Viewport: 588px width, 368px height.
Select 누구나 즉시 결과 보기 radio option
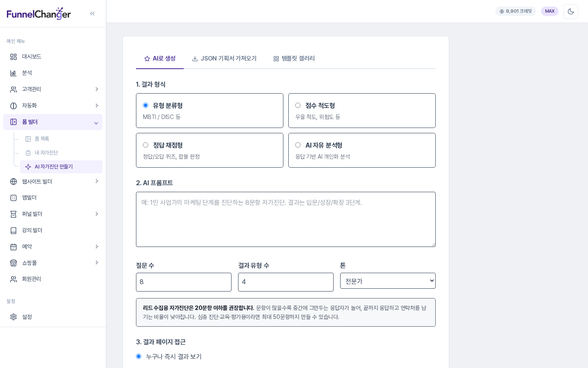139,357
